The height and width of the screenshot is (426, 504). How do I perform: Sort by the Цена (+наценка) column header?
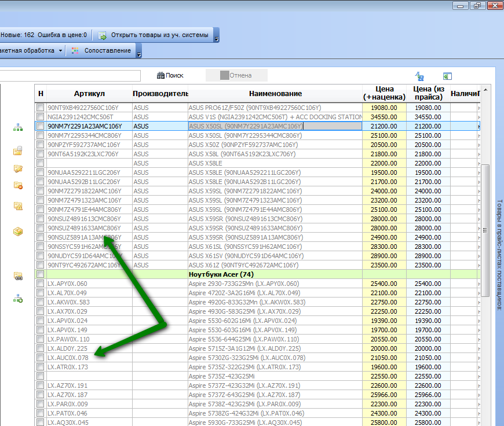[385, 93]
